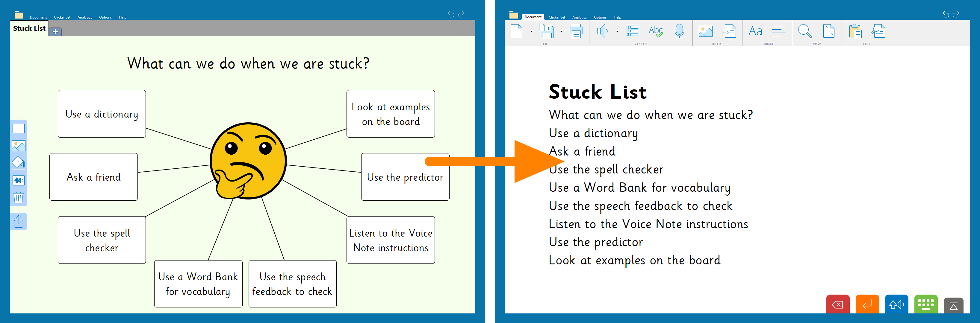Image resolution: width=980 pixels, height=323 pixels.
Task: Open the spell checker Abc icon
Action: [656, 31]
